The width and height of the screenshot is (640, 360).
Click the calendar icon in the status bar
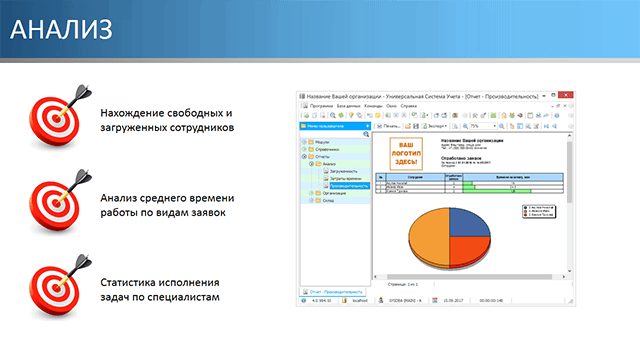click(435, 300)
